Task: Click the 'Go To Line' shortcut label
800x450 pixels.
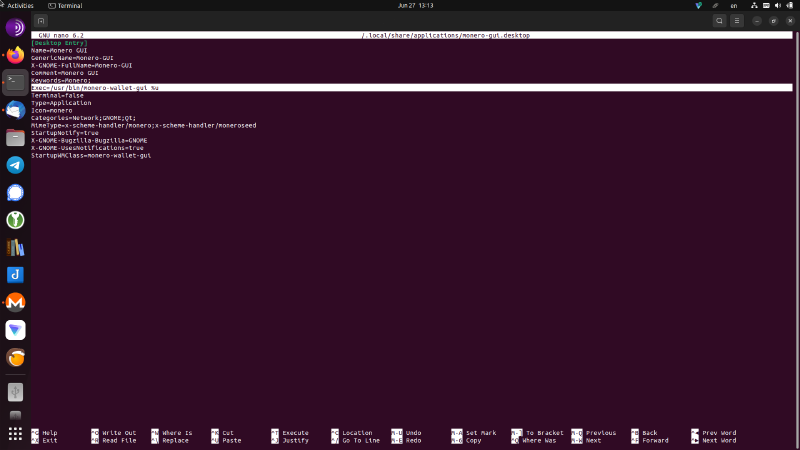Action: pyautogui.click(x=361, y=440)
